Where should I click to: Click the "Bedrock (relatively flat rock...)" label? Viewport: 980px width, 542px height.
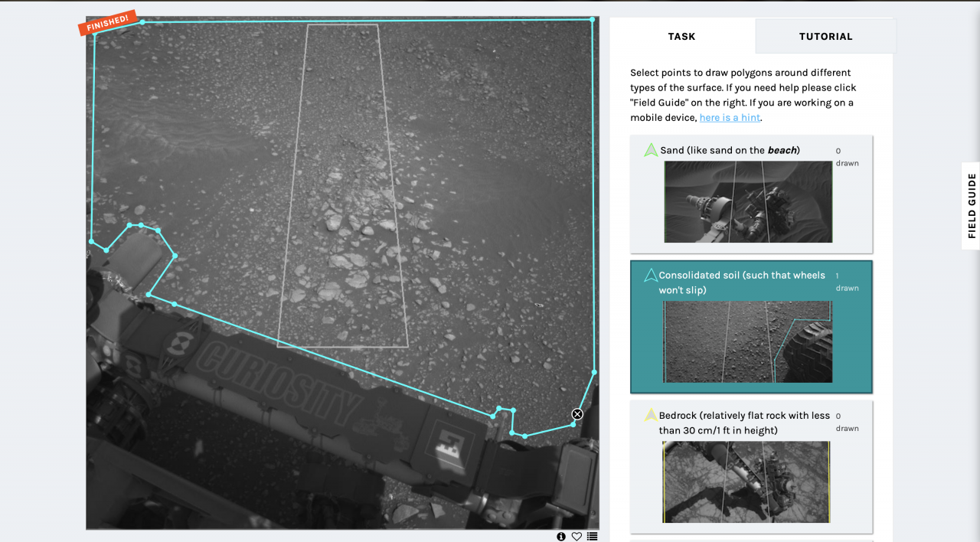(x=744, y=423)
